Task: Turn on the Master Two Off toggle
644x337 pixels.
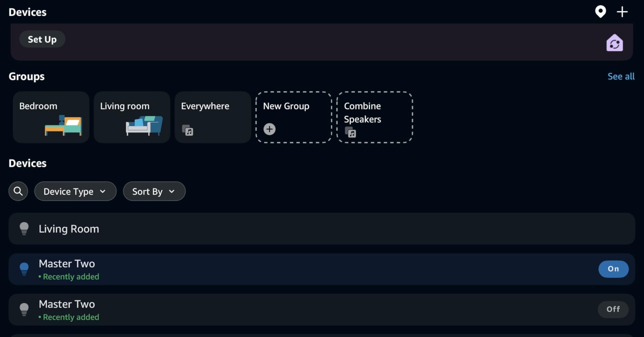Action: click(x=613, y=309)
